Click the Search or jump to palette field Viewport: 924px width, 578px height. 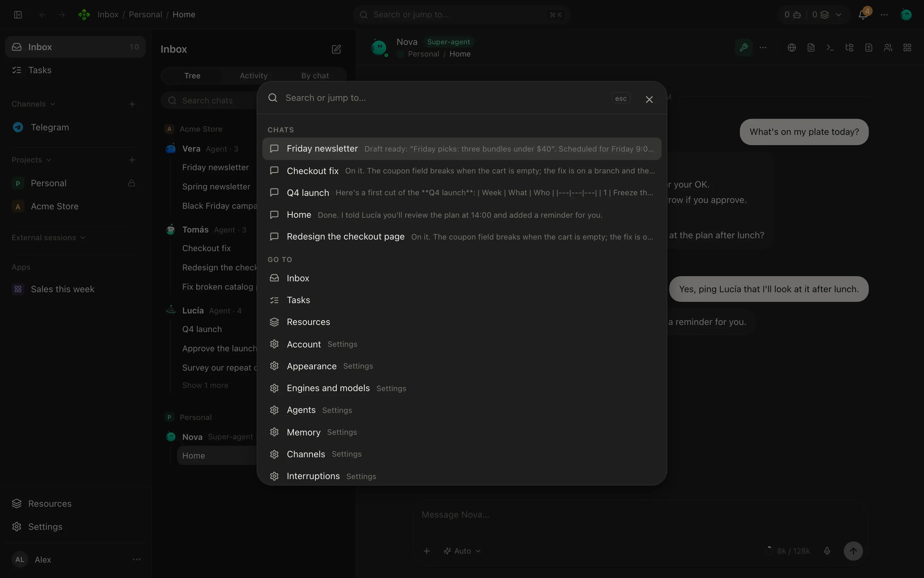point(445,98)
